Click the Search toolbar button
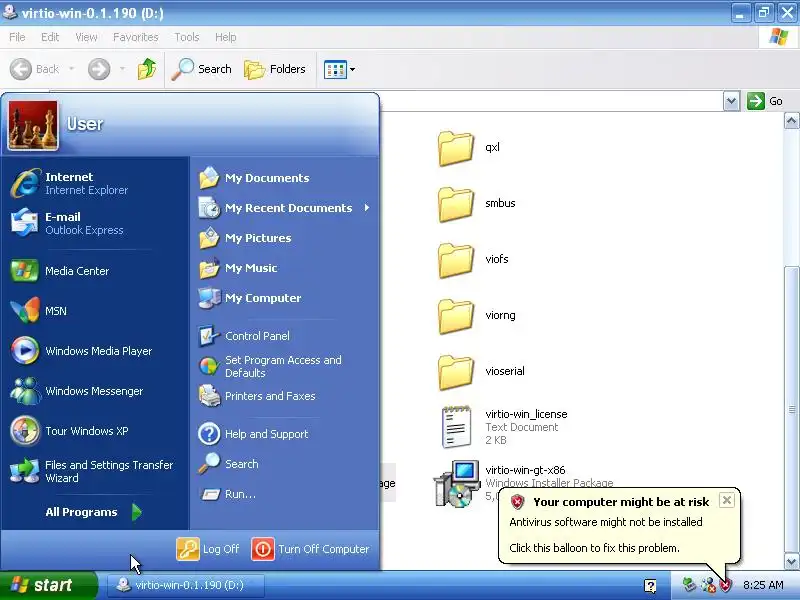This screenshot has height=600, width=800. click(x=202, y=69)
